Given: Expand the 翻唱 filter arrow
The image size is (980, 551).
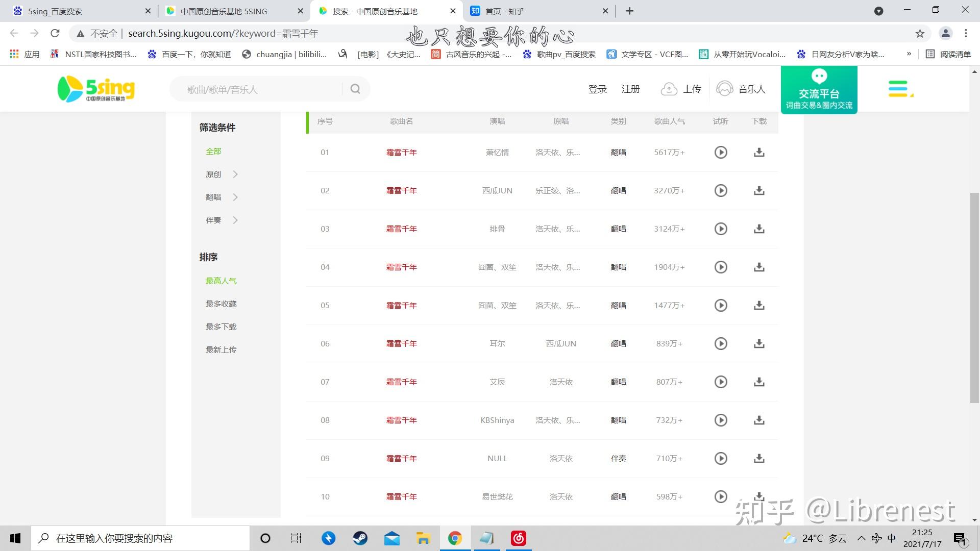Looking at the screenshot, I should pos(235,197).
